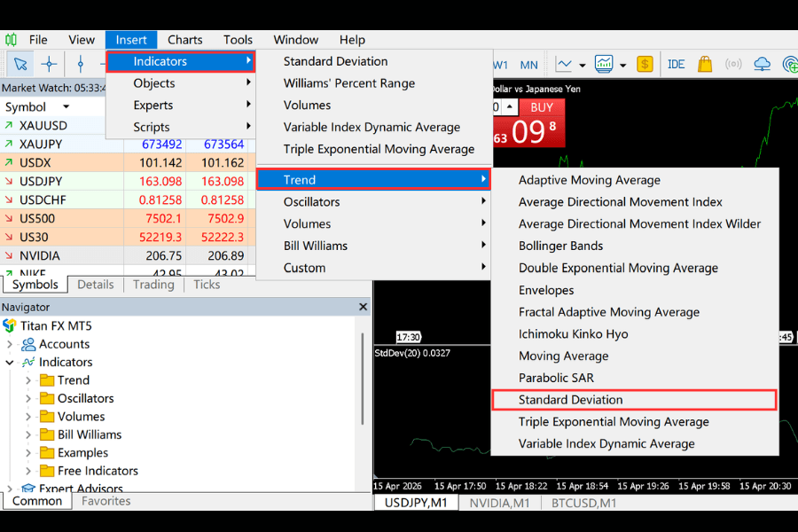Click the Oscillators folder icon
Screen dimensions: 798x532
(47, 398)
